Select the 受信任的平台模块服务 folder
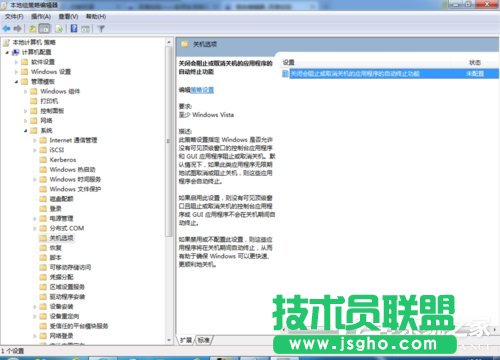This screenshot has height=360, width=500. pyautogui.click(x=79, y=326)
